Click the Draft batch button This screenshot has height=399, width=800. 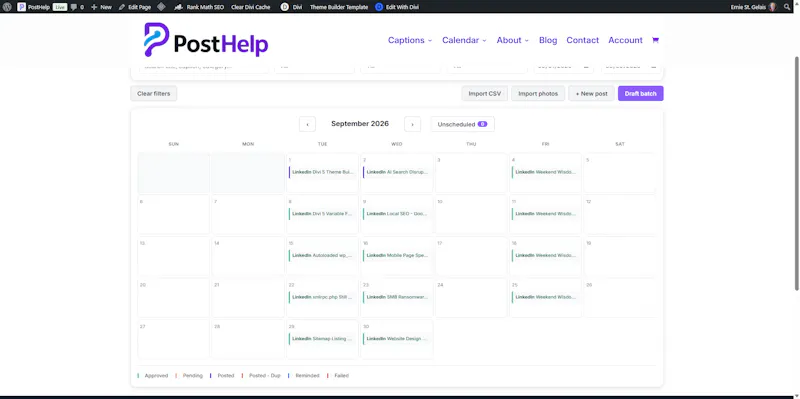(x=640, y=93)
